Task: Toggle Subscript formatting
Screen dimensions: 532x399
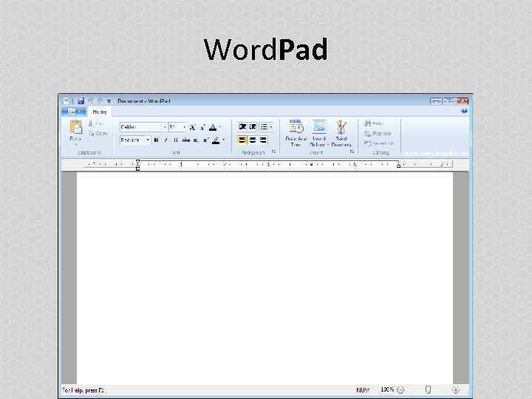Action: [196, 140]
